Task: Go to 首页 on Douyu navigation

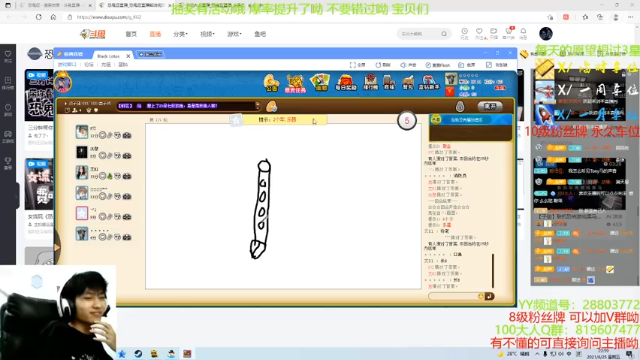Action: point(131,34)
